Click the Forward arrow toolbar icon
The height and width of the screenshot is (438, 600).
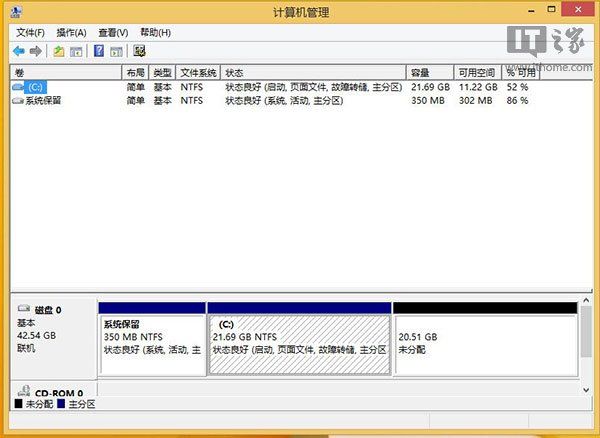pyautogui.click(x=36, y=51)
